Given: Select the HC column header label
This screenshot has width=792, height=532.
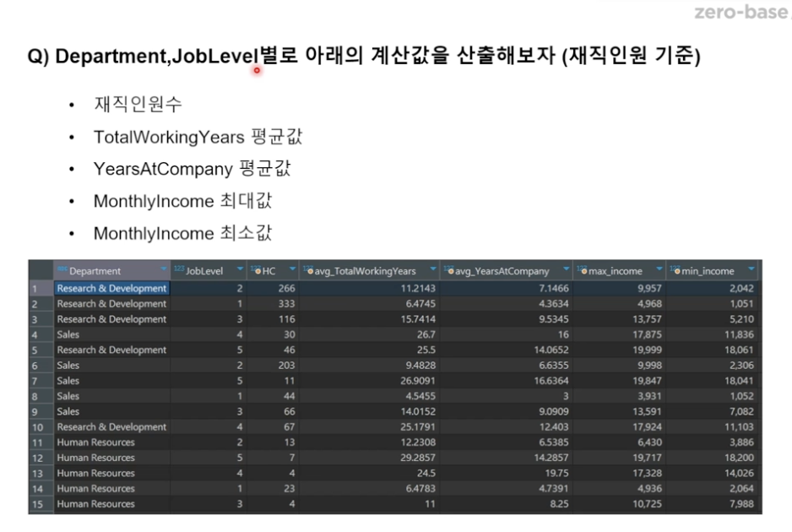Looking at the screenshot, I should point(269,271).
